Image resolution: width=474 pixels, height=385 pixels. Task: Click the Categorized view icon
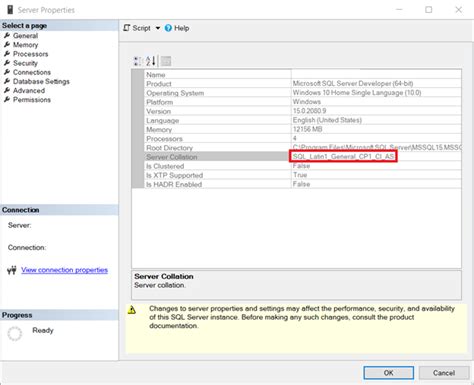pos(137,61)
